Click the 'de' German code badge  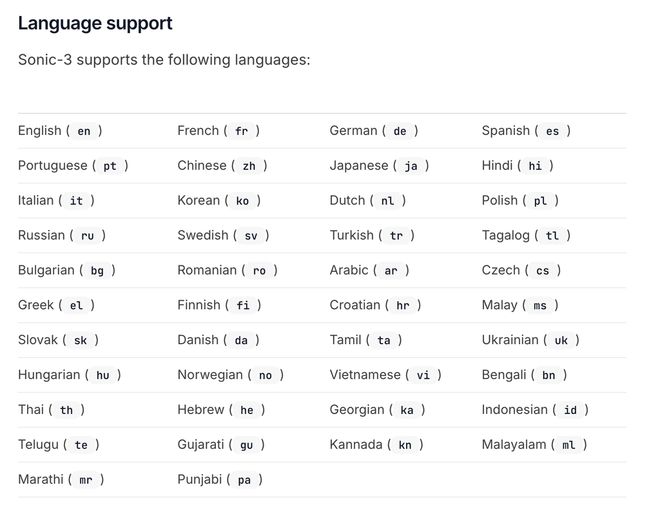(400, 131)
